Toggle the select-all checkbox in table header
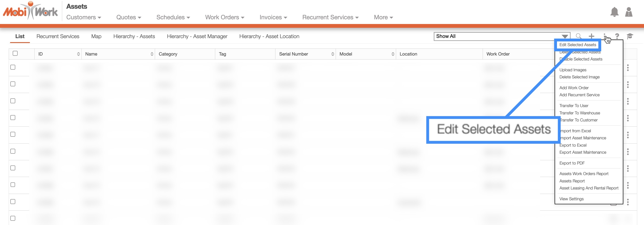 pyautogui.click(x=15, y=53)
